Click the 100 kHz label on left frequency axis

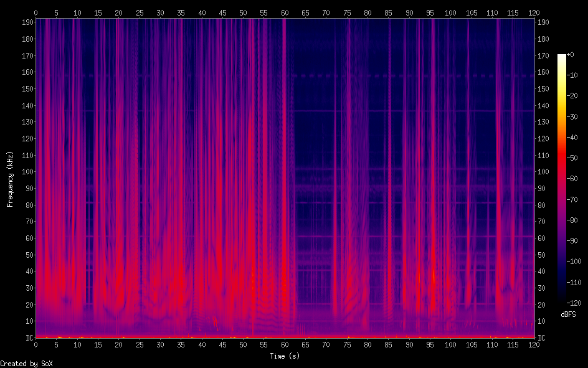[27, 172]
